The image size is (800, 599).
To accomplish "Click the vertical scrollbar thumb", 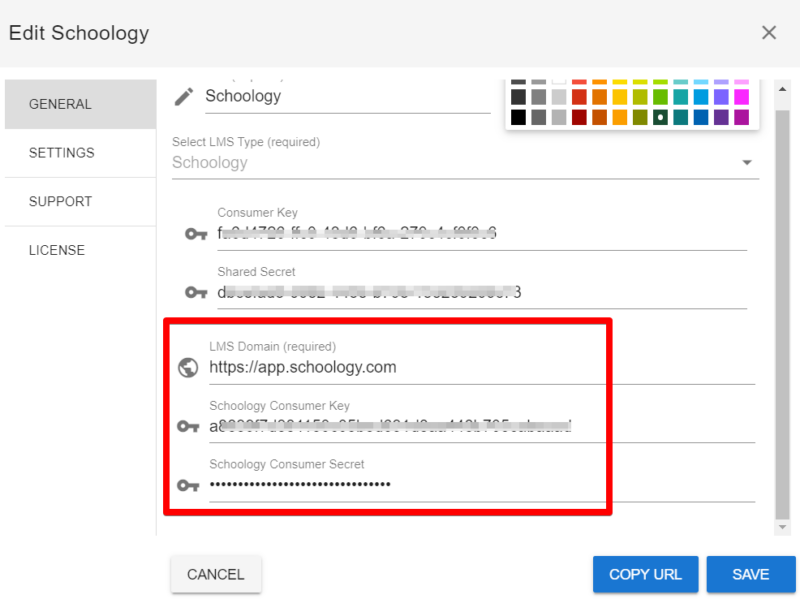I will pos(782,314).
